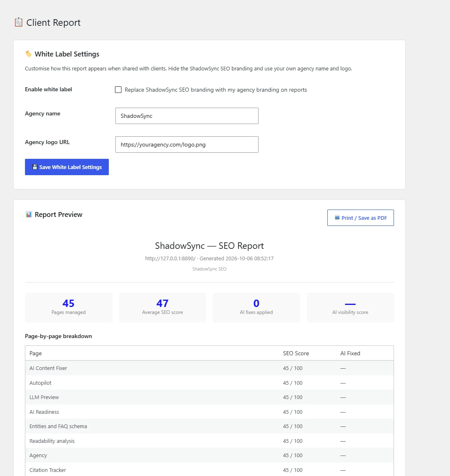Click the printer icon in Print button

[x=337, y=218]
